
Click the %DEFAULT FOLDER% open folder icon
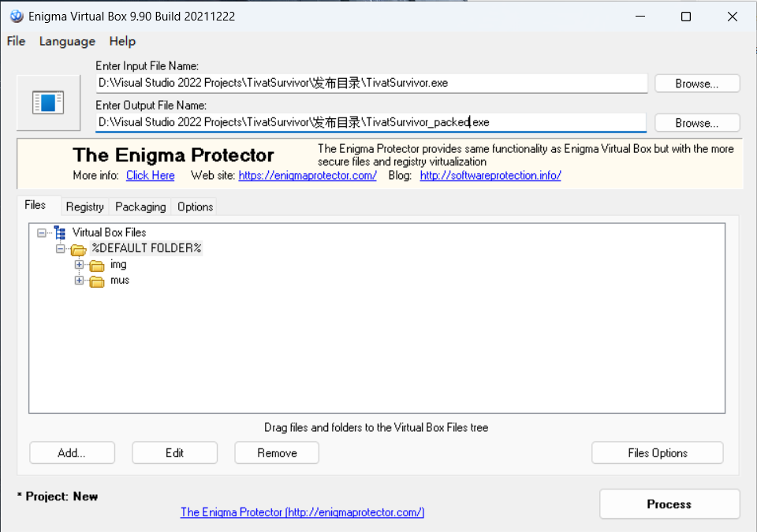(x=78, y=250)
